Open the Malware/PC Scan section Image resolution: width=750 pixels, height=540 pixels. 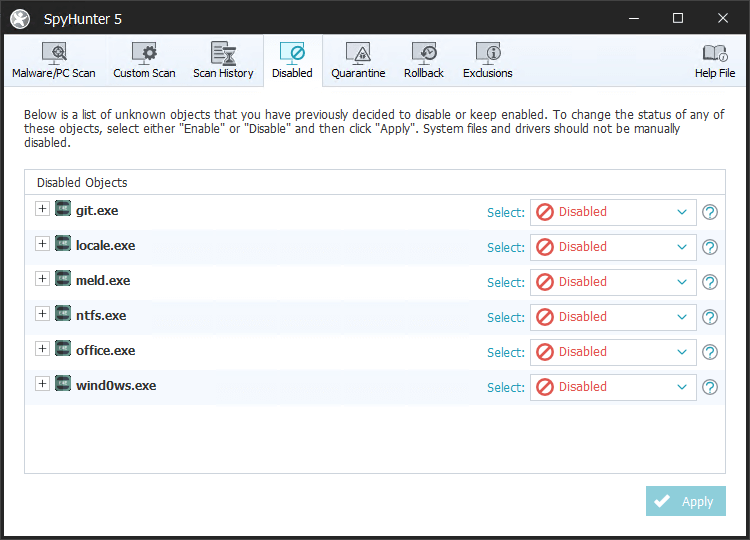click(54, 61)
